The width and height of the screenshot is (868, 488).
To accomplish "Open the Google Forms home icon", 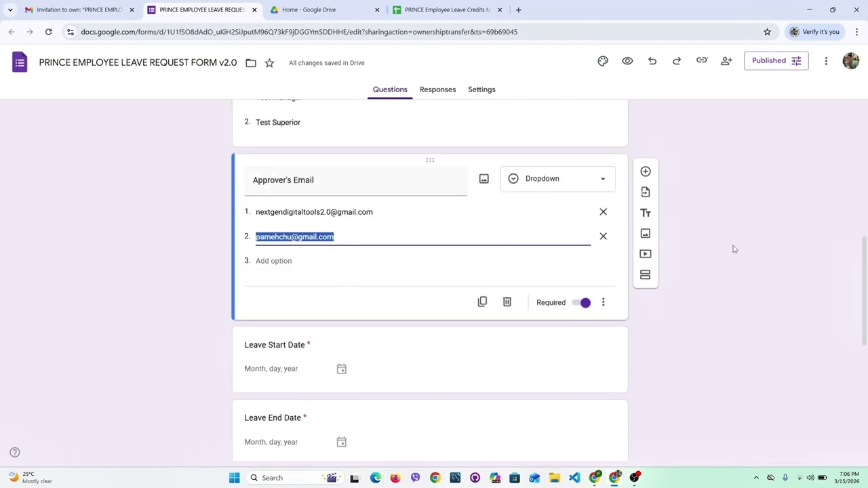I will (20, 62).
